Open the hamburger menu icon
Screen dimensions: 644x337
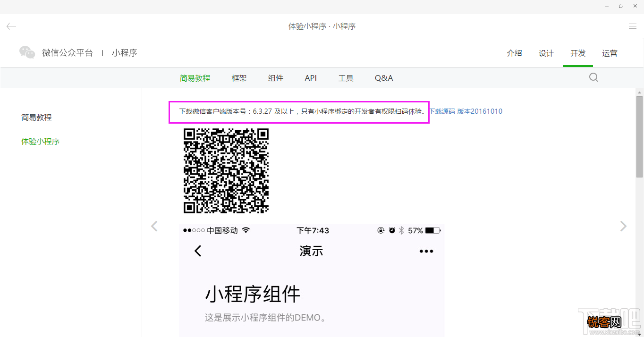point(633,26)
